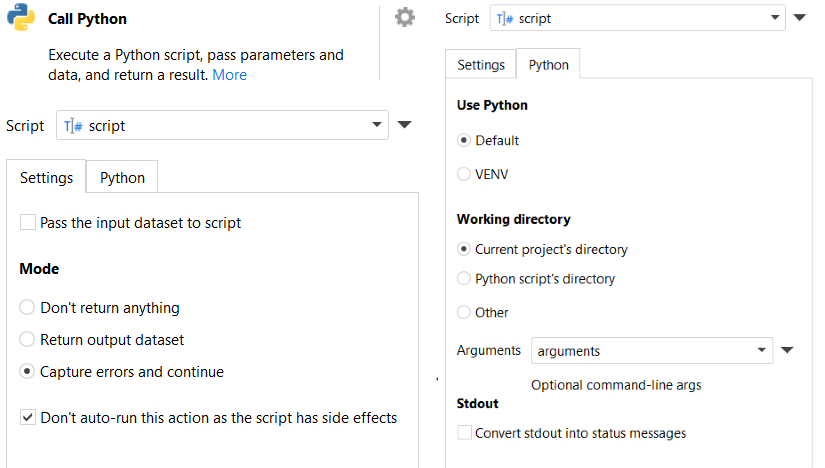Click the left Script input field
The height and width of the screenshot is (468, 825).
[x=223, y=125]
